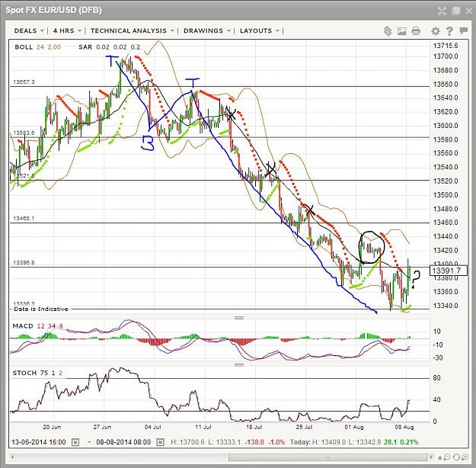The image size is (476, 468).
Task: Open the end date calendar picker
Action: click(x=160, y=442)
